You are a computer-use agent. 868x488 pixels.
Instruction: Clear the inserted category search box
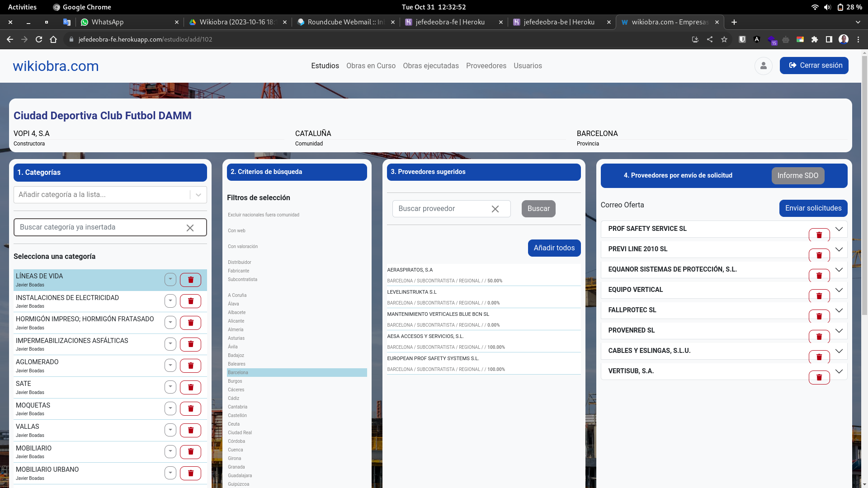coord(190,228)
